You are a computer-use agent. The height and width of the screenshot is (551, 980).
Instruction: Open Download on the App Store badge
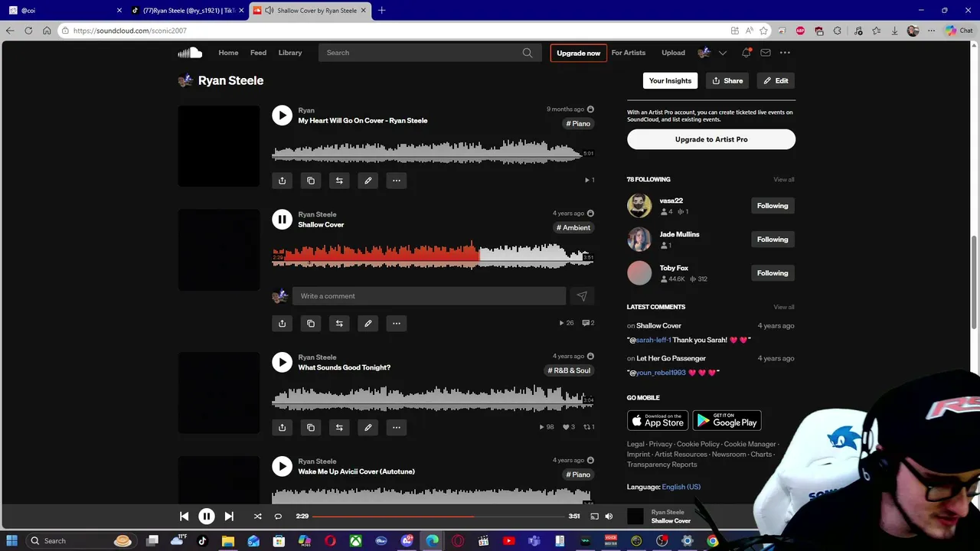(658, 421)
